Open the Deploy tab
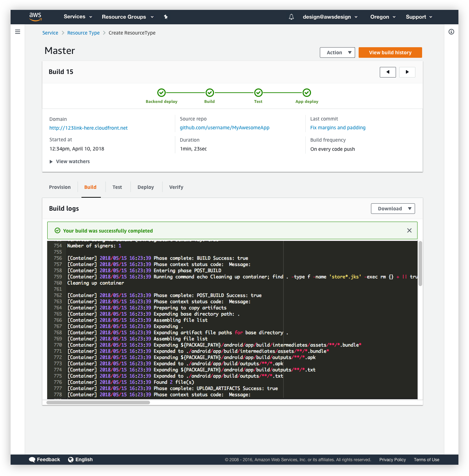This screenshot has width=469, height=476. click(146, 187)
